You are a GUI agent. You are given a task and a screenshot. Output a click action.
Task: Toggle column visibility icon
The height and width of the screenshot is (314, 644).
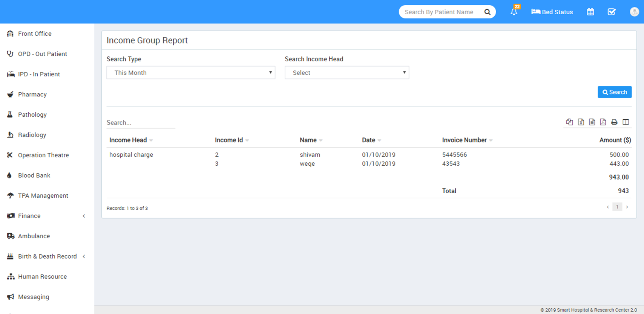[626, 122]
